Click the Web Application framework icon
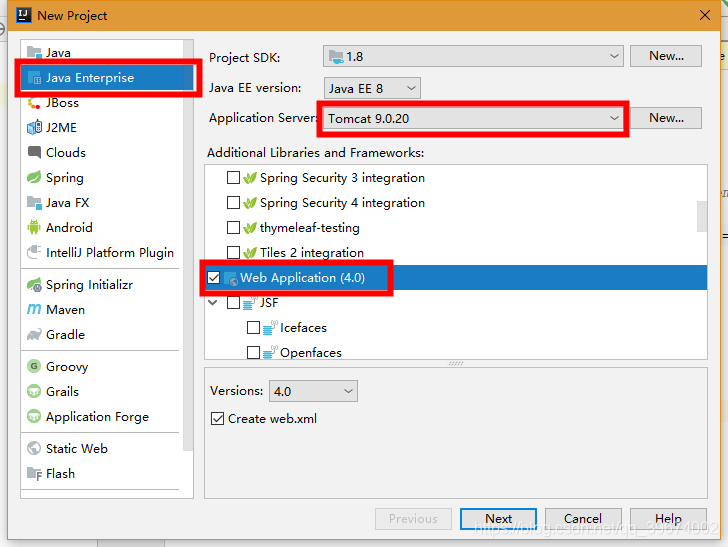The image size is (728, 547). pyautogui.click(x=231, y=278)
